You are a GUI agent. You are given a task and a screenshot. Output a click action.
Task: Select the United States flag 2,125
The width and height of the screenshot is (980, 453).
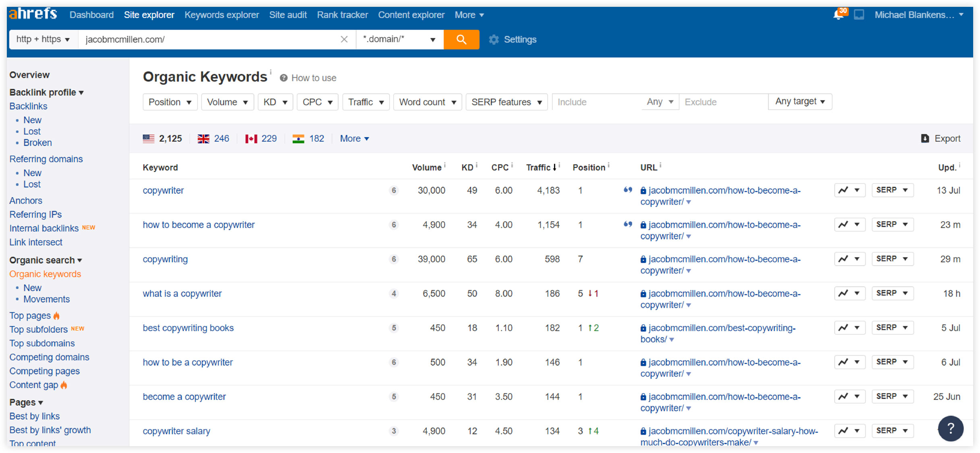point(162,139)
